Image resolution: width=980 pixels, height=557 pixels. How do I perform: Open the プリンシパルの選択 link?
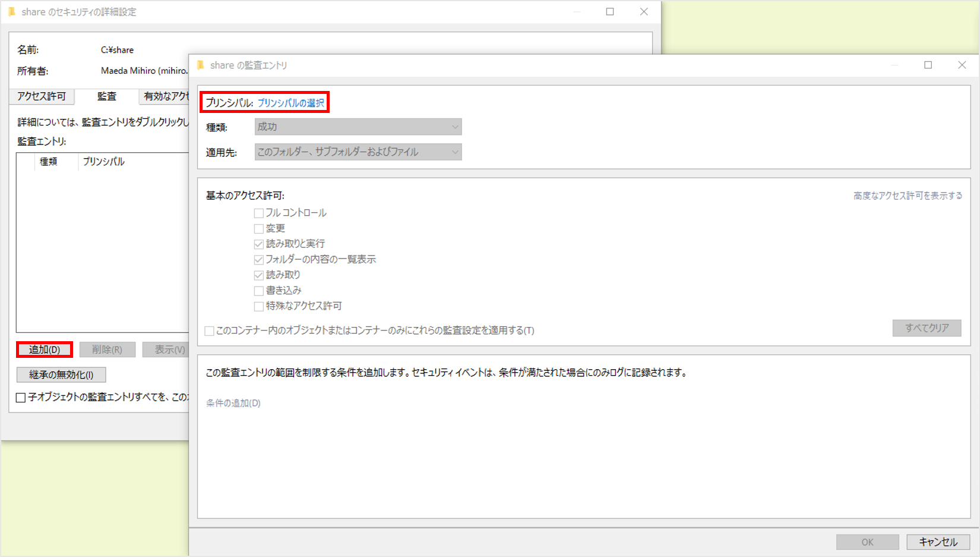coord(291,103)
